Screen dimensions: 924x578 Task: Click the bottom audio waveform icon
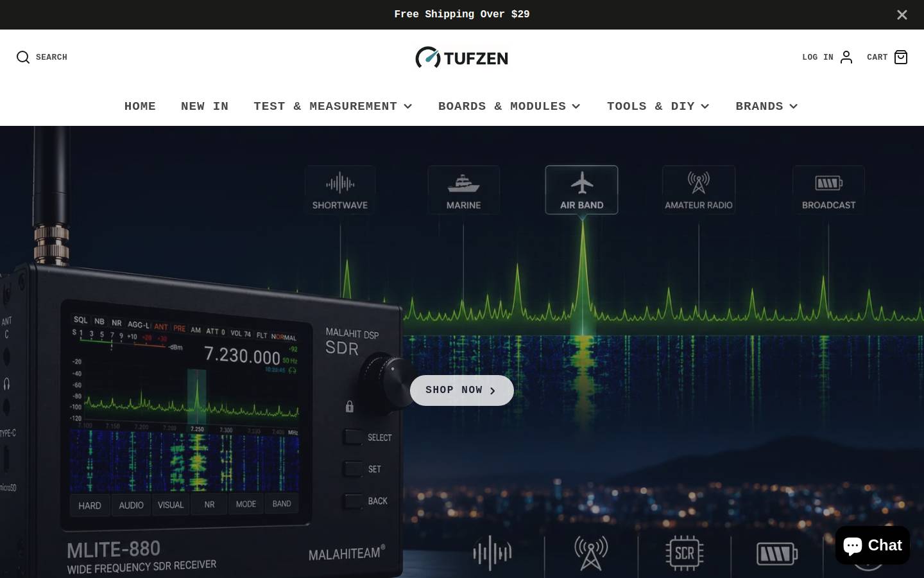point(492,553)
